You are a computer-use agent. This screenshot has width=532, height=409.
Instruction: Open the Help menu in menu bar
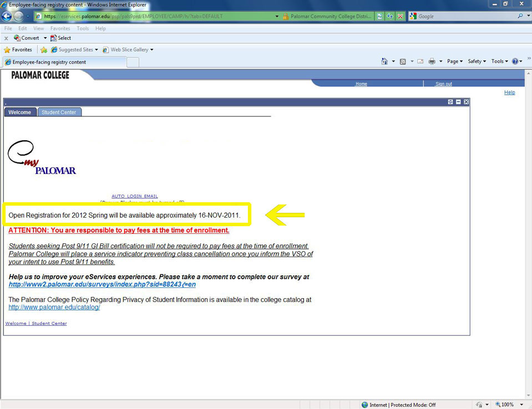click(x=100, y=28)
